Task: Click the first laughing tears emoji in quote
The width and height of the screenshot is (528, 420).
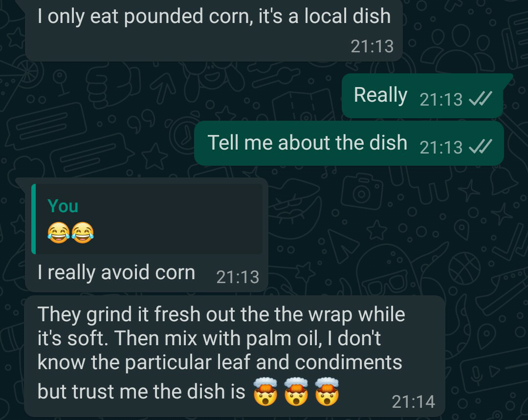Action: click(x=59, y=233)
